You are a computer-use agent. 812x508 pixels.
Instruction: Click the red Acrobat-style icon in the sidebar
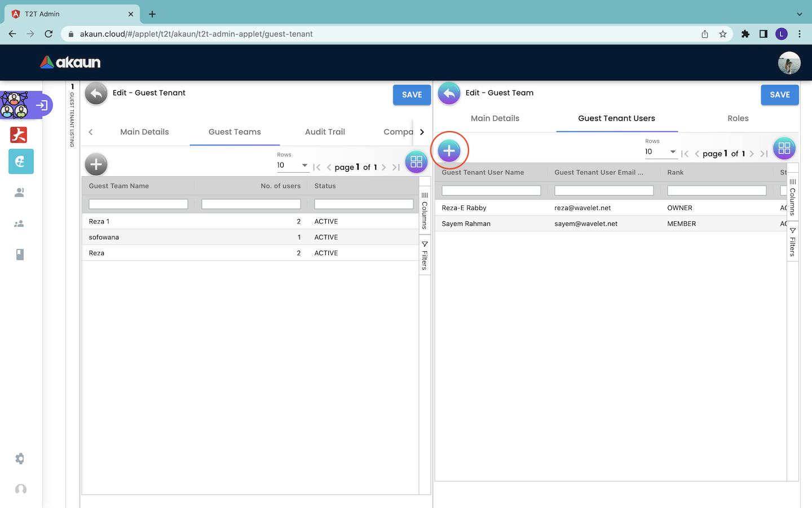click(x=19, y=135)
